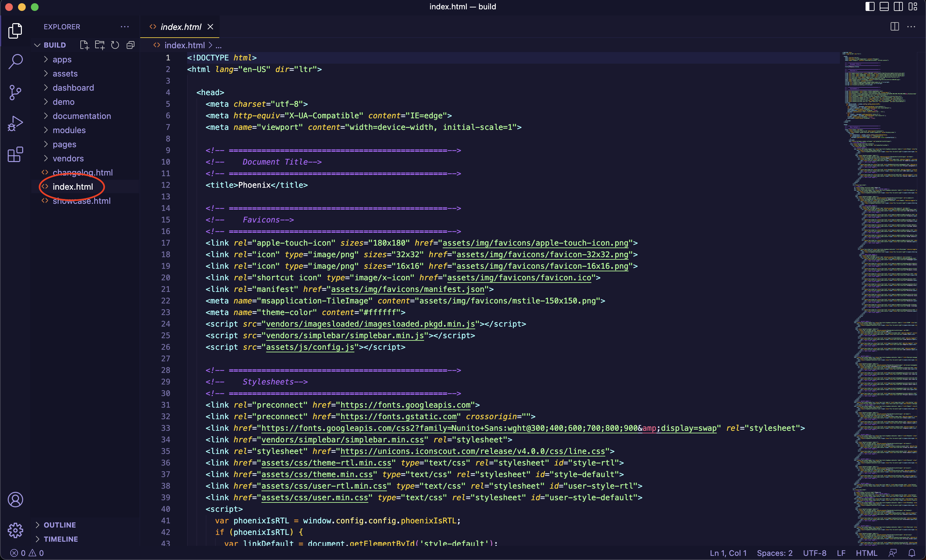Change language mode via HTML status item
The image size is (926, 560).
pyautogui.click(x=866, y=553)
